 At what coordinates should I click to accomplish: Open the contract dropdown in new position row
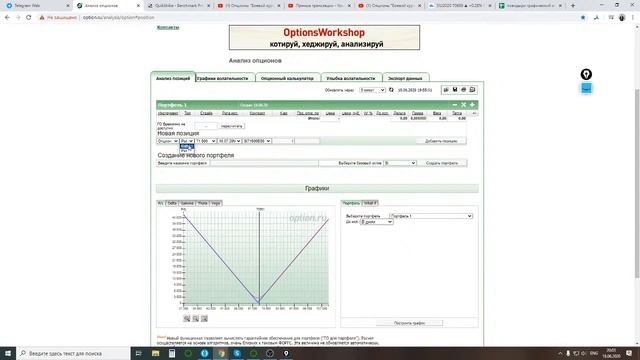pos(257,141)
